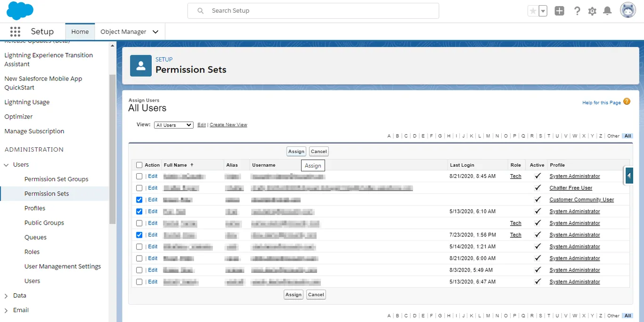The image size is (644, 322).
Task: Click the top Assign button
Action: click(x=296, y=152)
